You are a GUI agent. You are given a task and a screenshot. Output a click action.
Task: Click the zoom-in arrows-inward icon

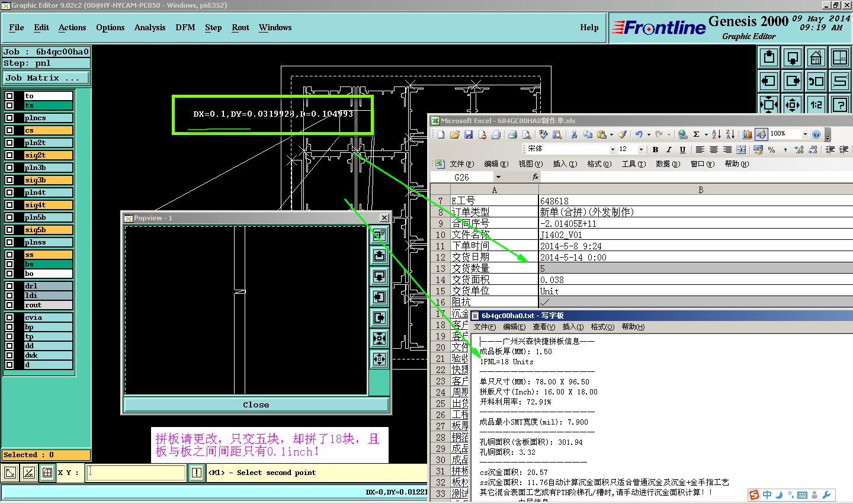[x=769, y=105]
